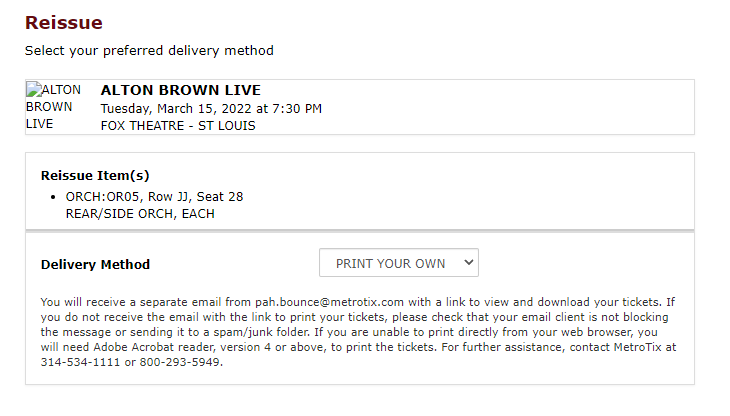This screenshot has height=416, width=730.
Task: Select the ORCH:OR05, Row JJ, Seat 28 item
Action: 154,196
